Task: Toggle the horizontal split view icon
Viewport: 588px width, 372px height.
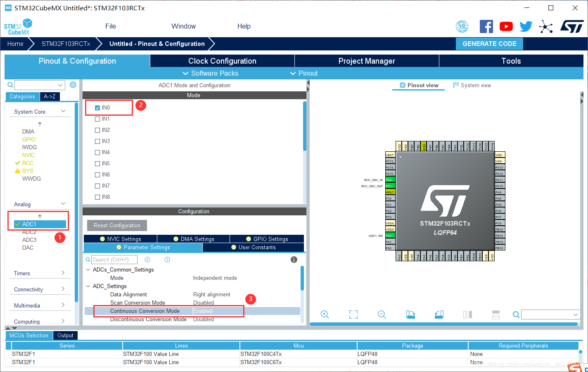Action: pos(496,315)
